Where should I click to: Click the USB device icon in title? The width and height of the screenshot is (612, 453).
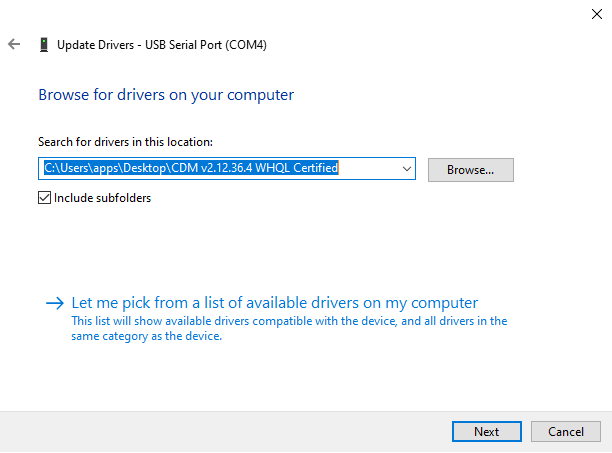tap(43, 45)
